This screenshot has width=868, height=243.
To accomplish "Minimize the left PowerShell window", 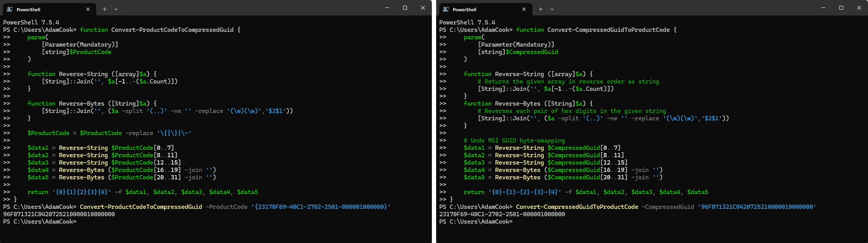I will (x=387, y=8).
